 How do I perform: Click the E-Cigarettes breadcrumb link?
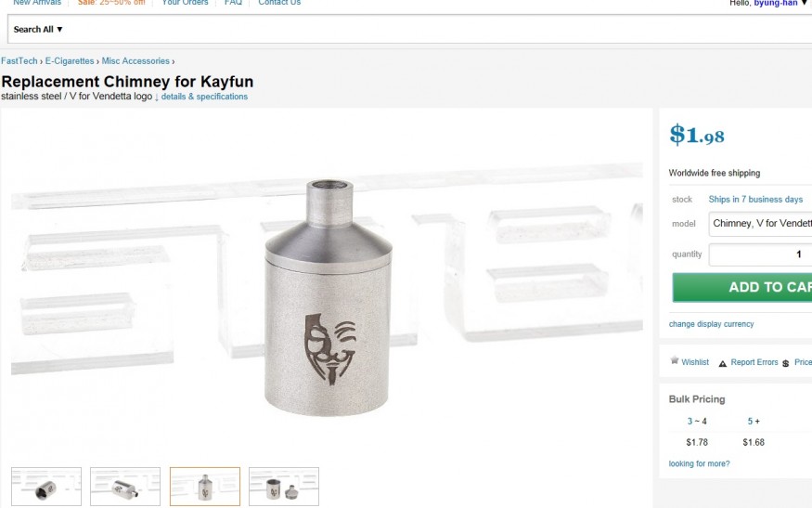(x=70, y=60)
